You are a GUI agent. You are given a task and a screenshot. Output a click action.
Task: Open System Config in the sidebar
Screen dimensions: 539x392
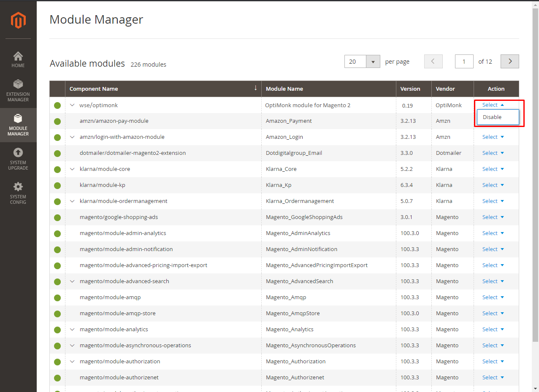click(x=18, y=193)
